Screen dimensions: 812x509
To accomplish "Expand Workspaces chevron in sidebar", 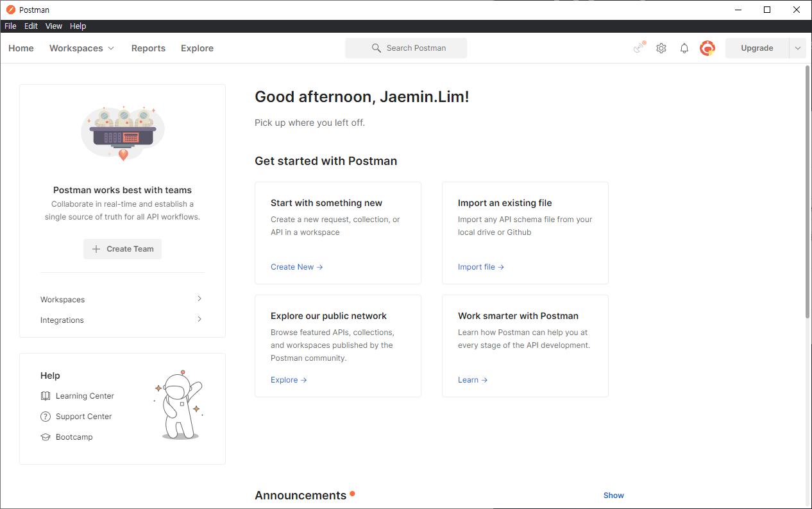I will [199, 299].
